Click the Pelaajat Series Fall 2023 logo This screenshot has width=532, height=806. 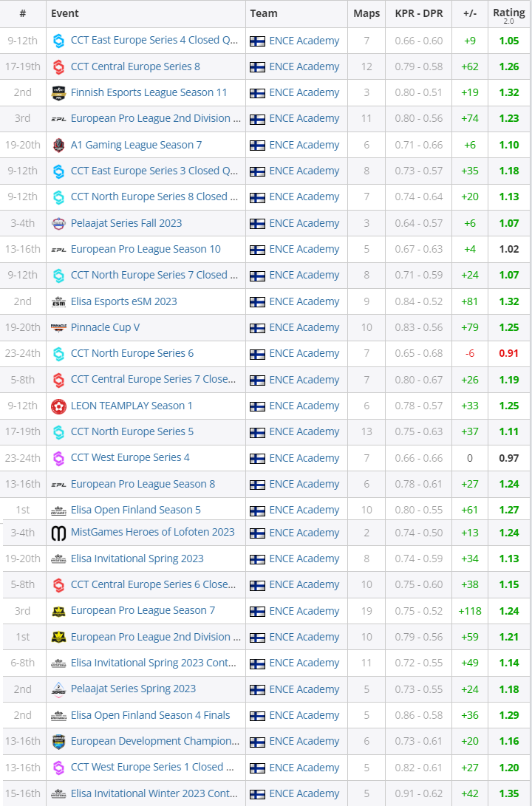(58, 224)
